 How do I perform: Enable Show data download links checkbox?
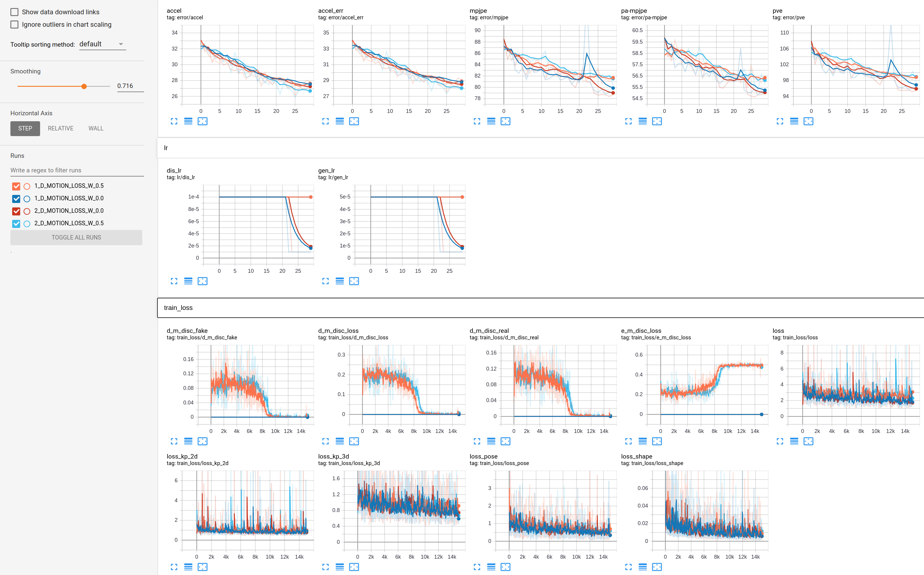(15, 12)
